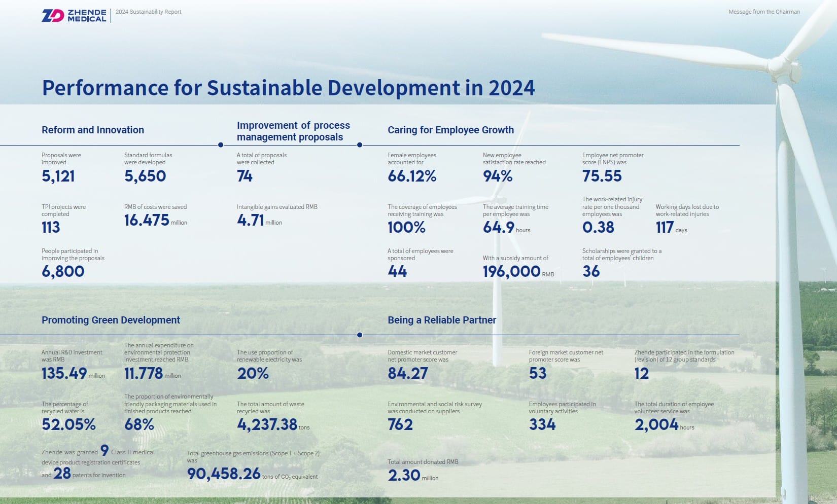Click the divider dot below Reform and Innovation line end
Image resolution: width=837 pixels, height=504 pixels.
click(x=221, y=145)
